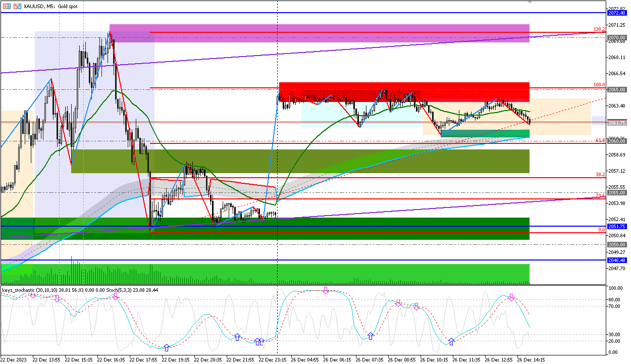Click the gray 2070.00 level price label
Screen dimensions: 631x364
(x=617, y=38)
